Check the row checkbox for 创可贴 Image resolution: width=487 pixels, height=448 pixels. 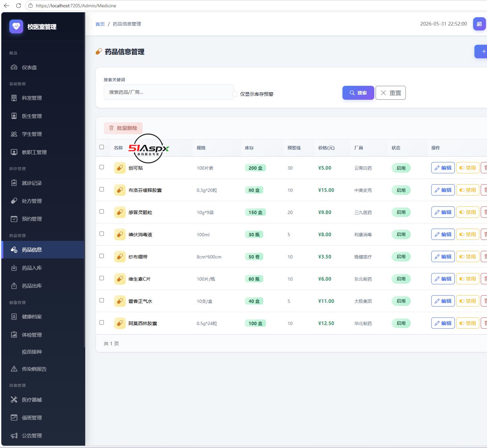tap(102, 167)
